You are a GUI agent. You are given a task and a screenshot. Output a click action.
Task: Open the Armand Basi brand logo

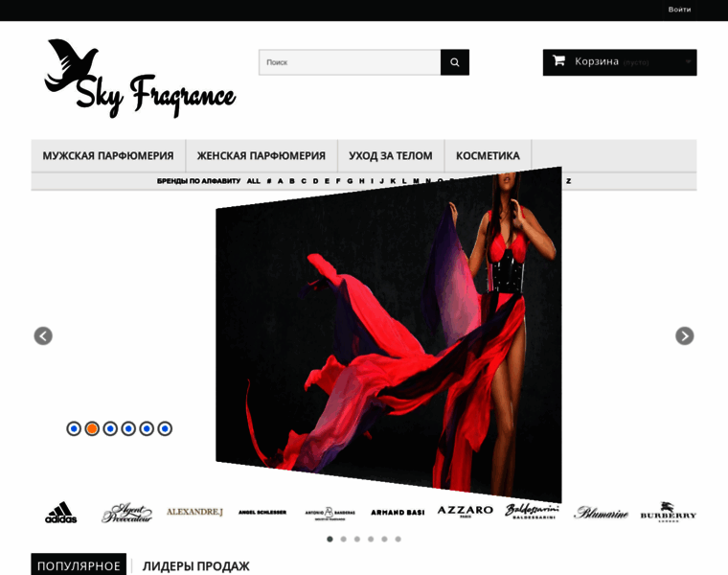[x=398, y=513]
